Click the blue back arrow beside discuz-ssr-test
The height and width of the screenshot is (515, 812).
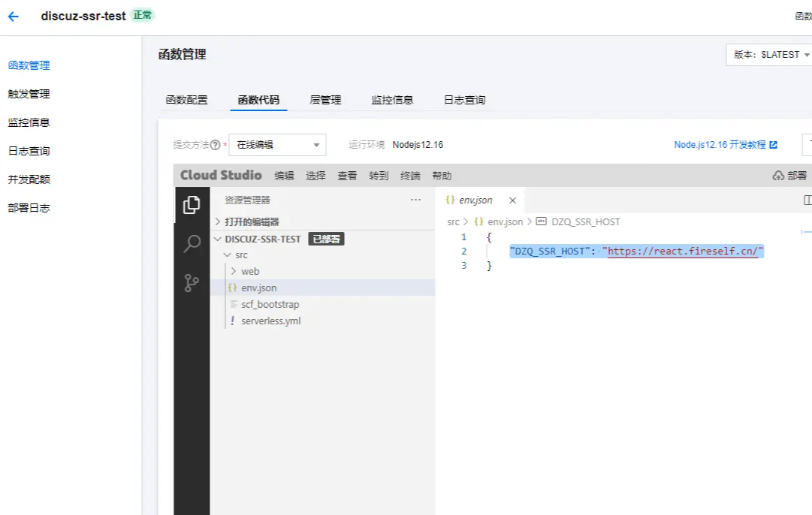tap(14, 15)
